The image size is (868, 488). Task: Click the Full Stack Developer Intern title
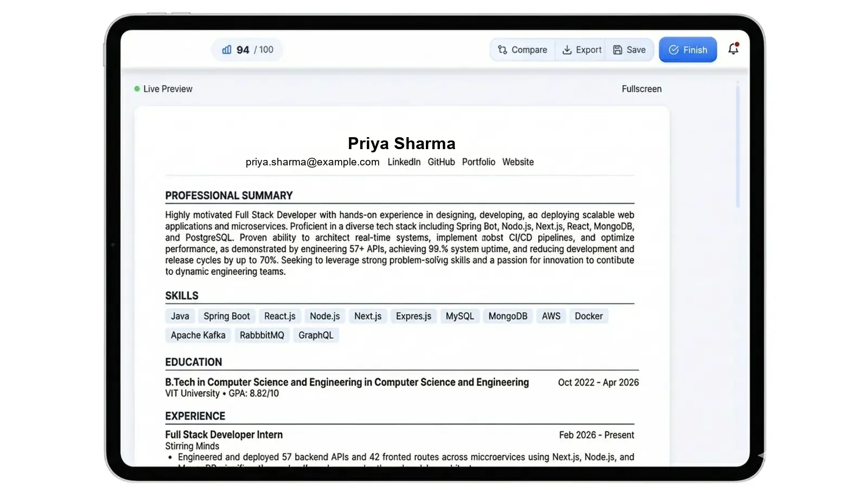coord(224,435)
